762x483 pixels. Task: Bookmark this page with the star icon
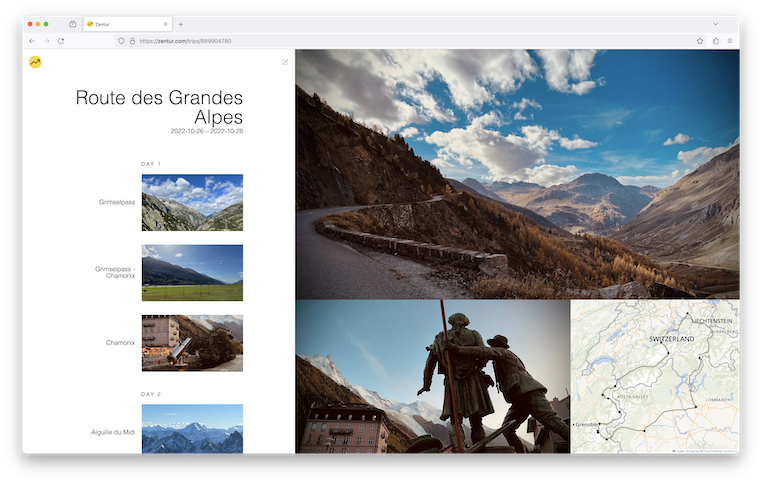coord(700,41)
